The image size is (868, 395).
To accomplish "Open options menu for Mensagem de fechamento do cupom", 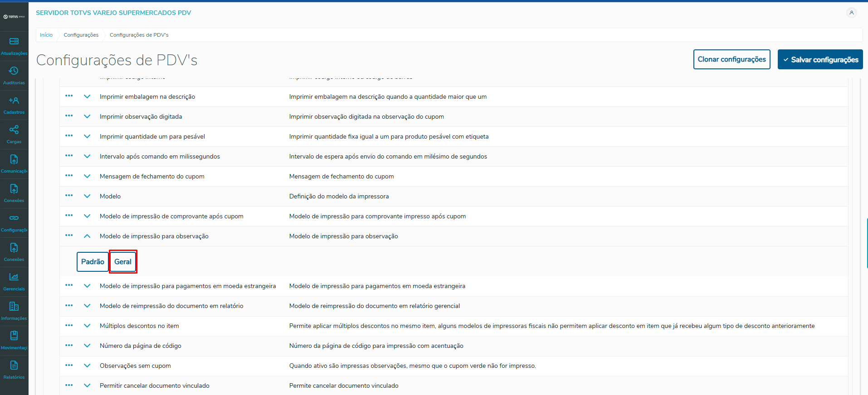I will [69, 176].
